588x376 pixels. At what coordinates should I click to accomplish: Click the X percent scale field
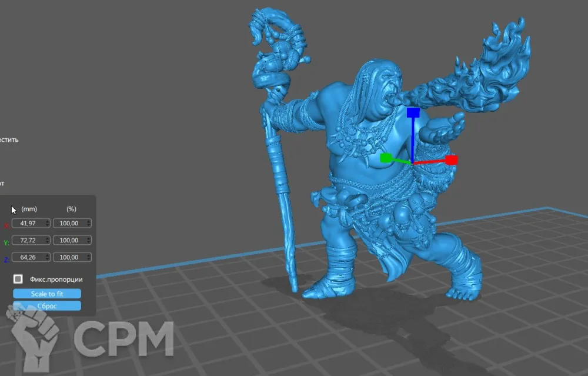(69, 223)
